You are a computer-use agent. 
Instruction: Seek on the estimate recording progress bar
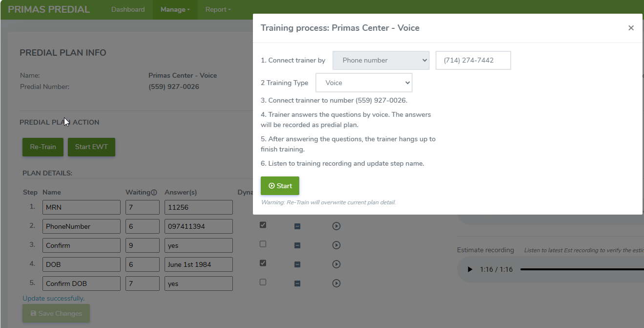coord(581,269)
